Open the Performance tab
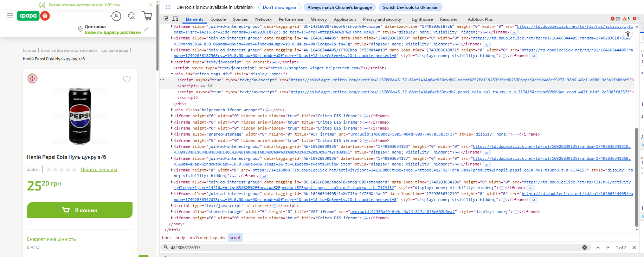Screen dimensions: 644x257 (291, 19)
